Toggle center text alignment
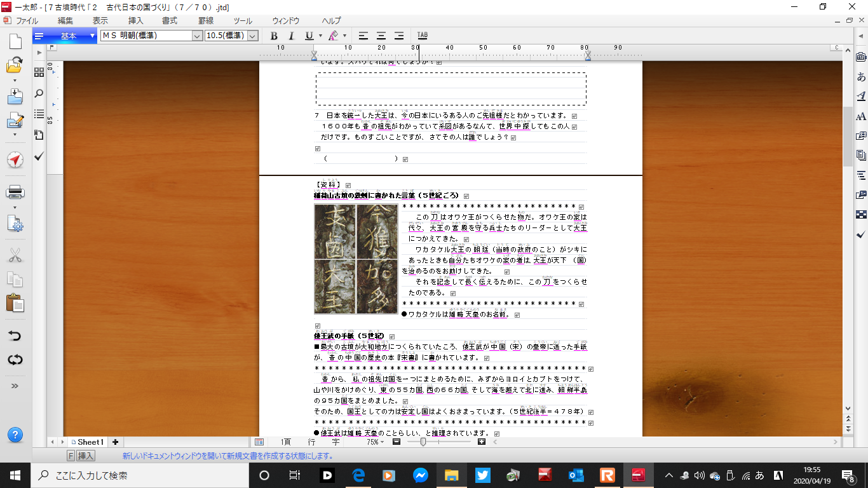The image size is (868, 488). pos(381,36)
